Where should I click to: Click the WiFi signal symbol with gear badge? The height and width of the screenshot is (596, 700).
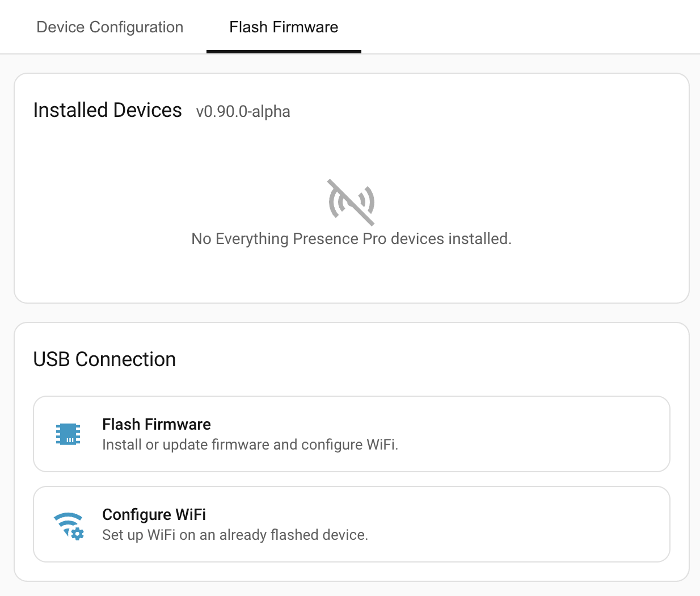[x=68, y=524]
